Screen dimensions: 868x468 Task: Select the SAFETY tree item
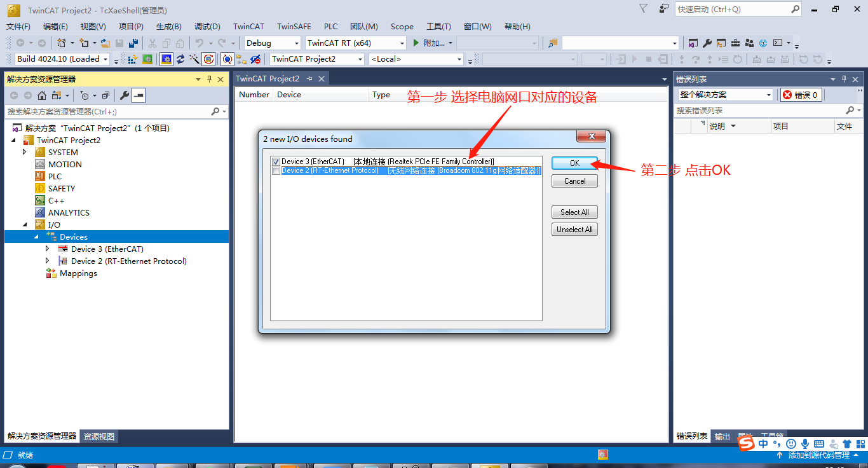tap(62, 188)
